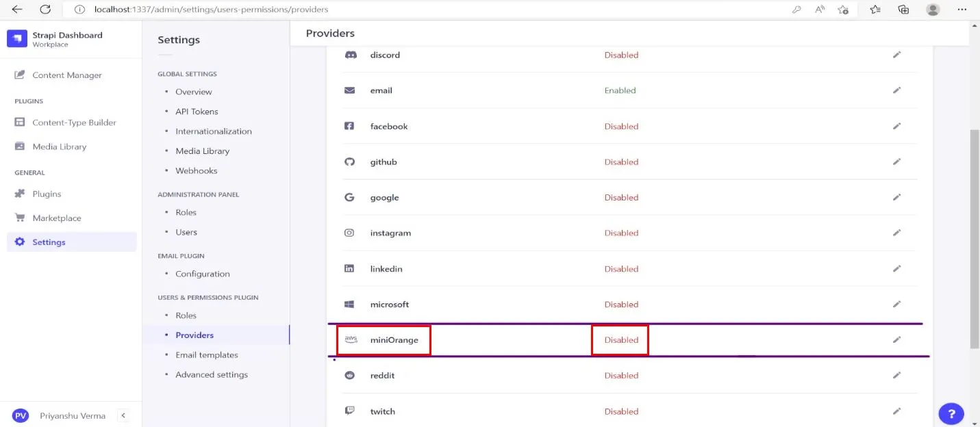Viewport: 980px width, 427px height.
Task: Click the instagram logo icon
Action: click(x=349, y=233)
